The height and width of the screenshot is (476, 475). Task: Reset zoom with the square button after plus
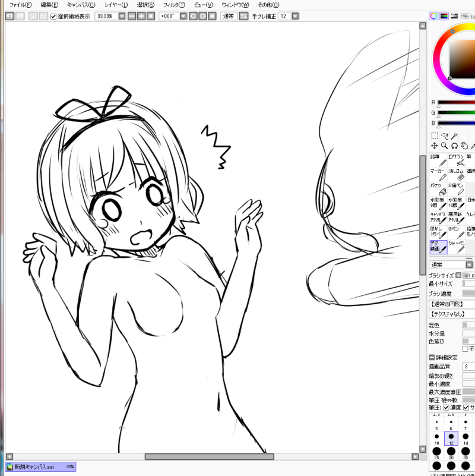(151, 16)
